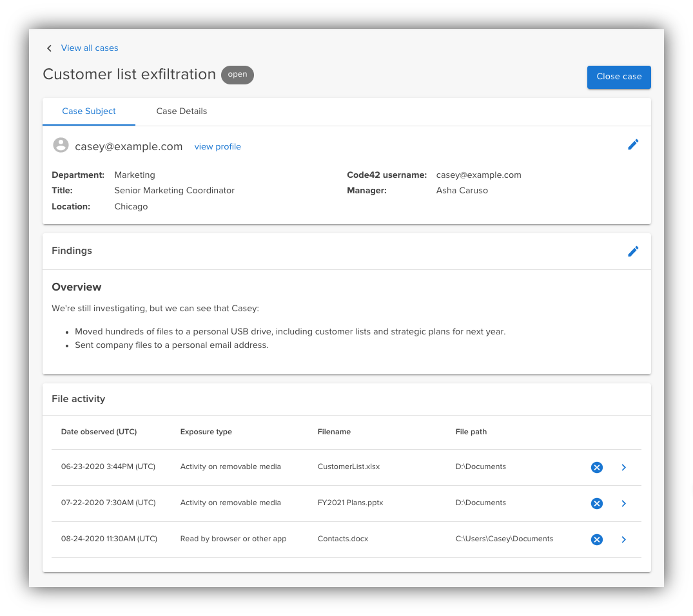This screenshot has width=693, height=616.
Task: Click Date observed (UTC) column header
Action: click(x=99, y=432)
